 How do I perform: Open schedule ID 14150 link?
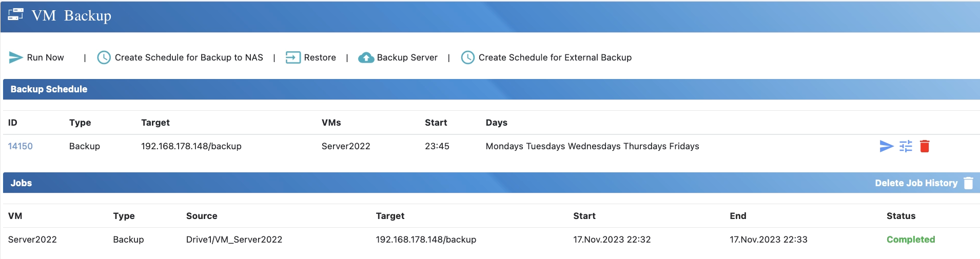[21, 146]
